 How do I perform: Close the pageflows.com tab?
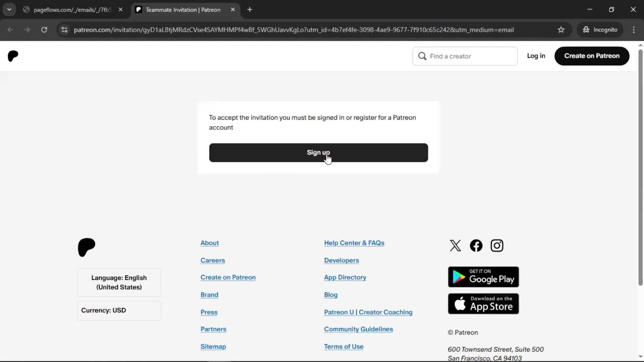[x=120, y=10]
